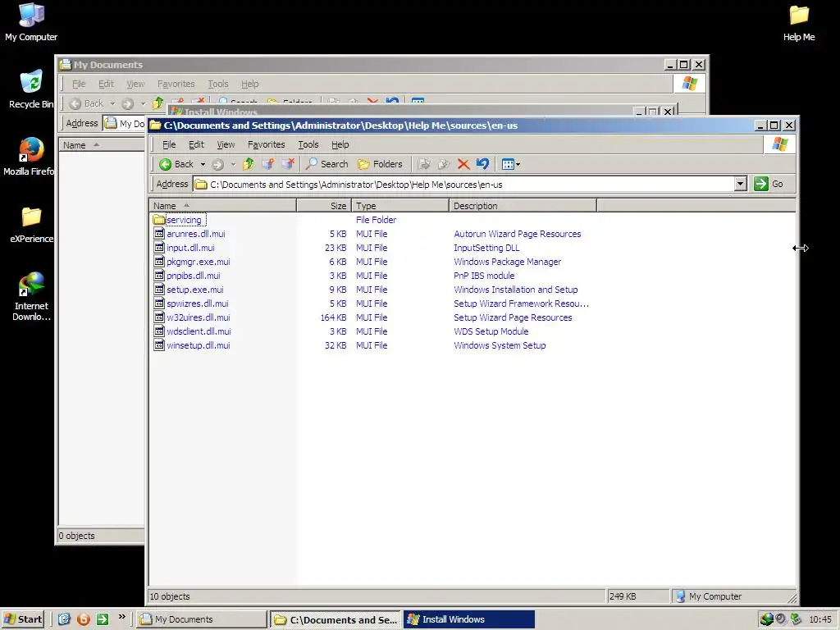Open Internet Download Manager desktop shortcut
This screenshot has width=840, height=630.
click(x=31, y=296)
